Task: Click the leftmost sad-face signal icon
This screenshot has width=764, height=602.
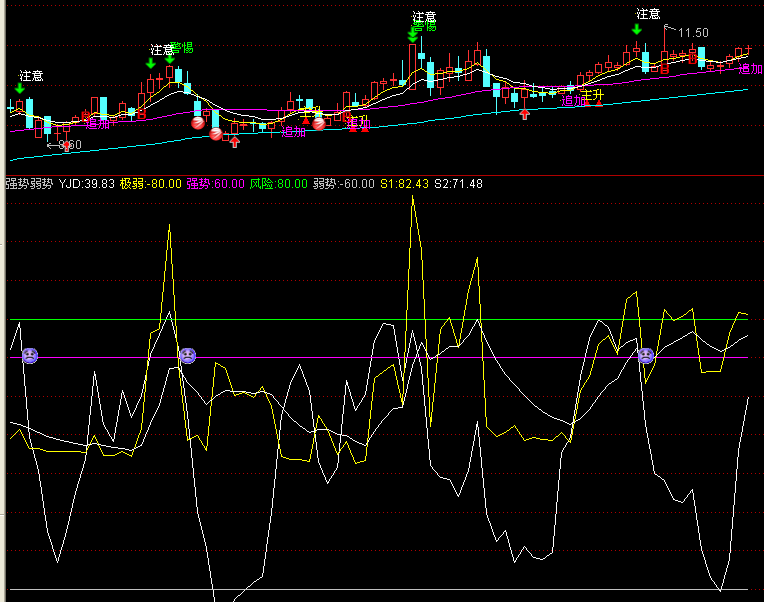Action: tap(30, 356)
